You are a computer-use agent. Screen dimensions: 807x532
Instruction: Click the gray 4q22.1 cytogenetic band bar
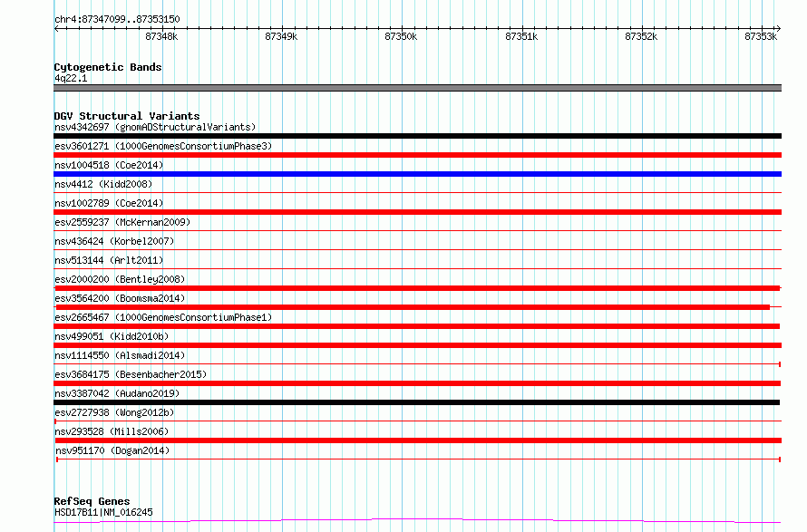click(x=417, y=88)
